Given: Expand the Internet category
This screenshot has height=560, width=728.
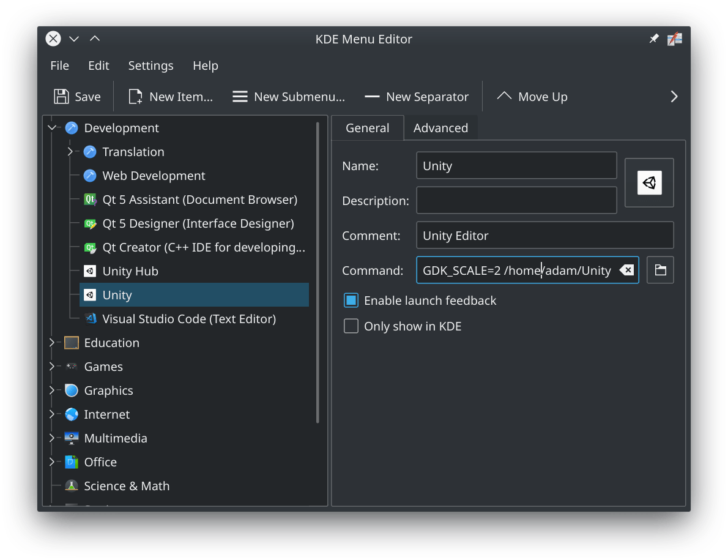Looking at the screenshot, I should tap(52, 414).
